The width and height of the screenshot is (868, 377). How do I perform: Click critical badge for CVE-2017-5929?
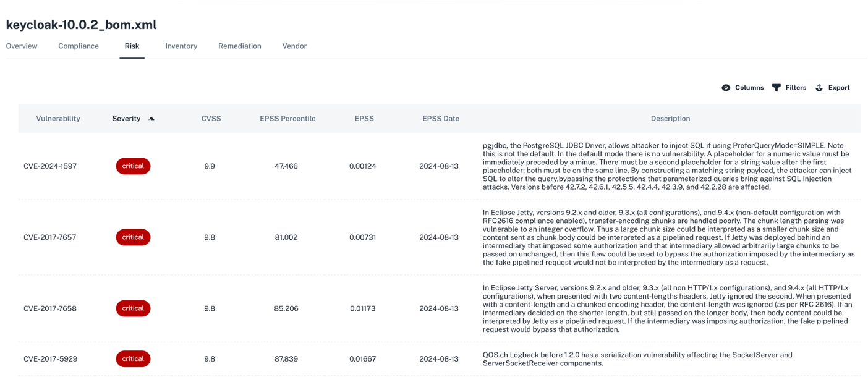tap(133, 359)
